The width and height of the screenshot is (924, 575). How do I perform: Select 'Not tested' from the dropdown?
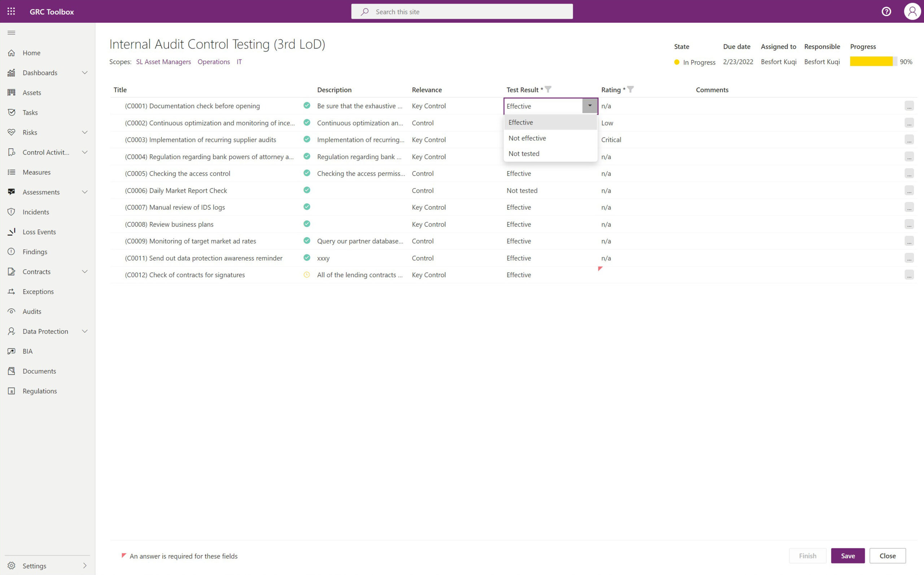click(x=524, y=153)
